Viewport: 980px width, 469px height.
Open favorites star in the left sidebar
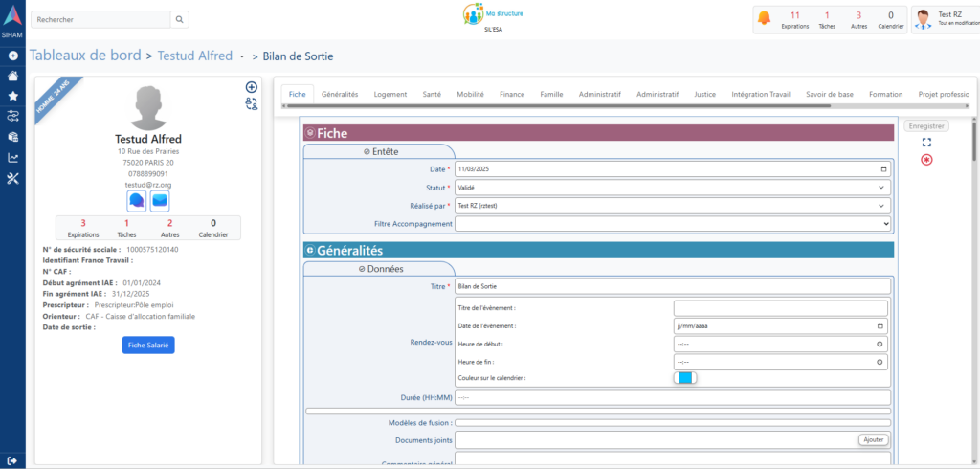coord(12,96)
